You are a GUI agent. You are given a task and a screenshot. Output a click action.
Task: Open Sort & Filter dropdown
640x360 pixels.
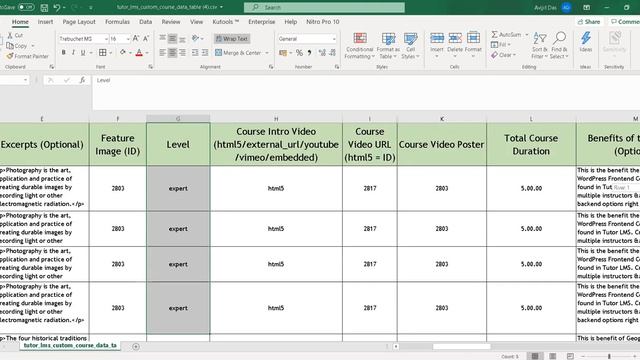[x=539, y=46]
